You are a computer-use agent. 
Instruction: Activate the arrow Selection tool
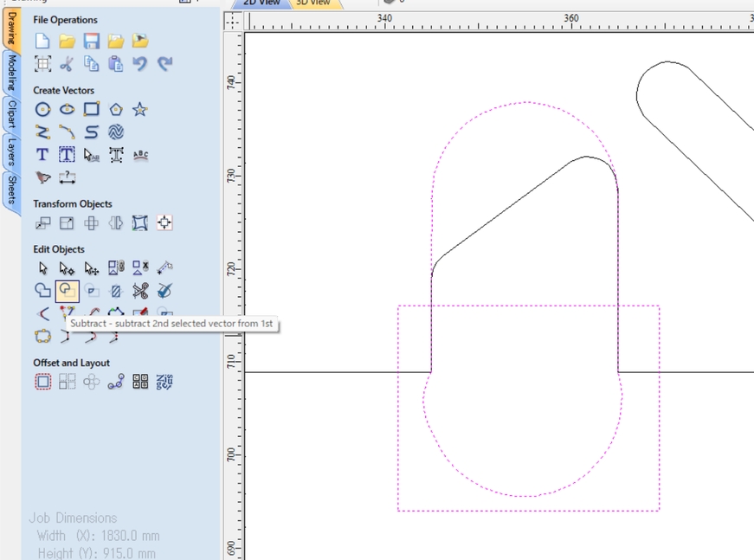point(42,267)
